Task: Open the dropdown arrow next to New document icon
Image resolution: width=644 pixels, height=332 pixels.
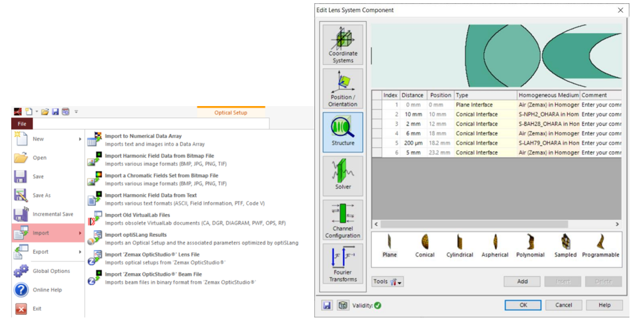Action: pos(36,112)
